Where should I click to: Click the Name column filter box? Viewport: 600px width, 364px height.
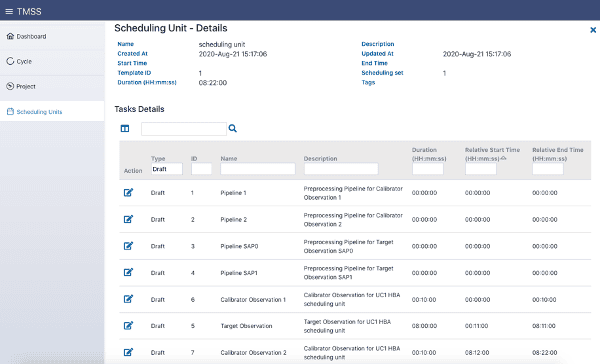[x=258, y=169]
